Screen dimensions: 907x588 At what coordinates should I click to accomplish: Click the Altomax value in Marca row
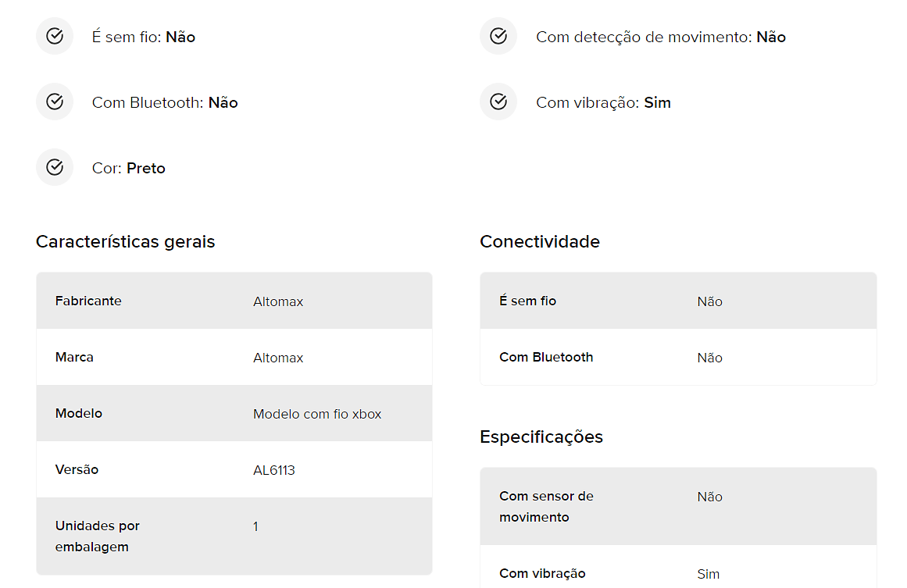pyautogui.click(x=278, y=358)
